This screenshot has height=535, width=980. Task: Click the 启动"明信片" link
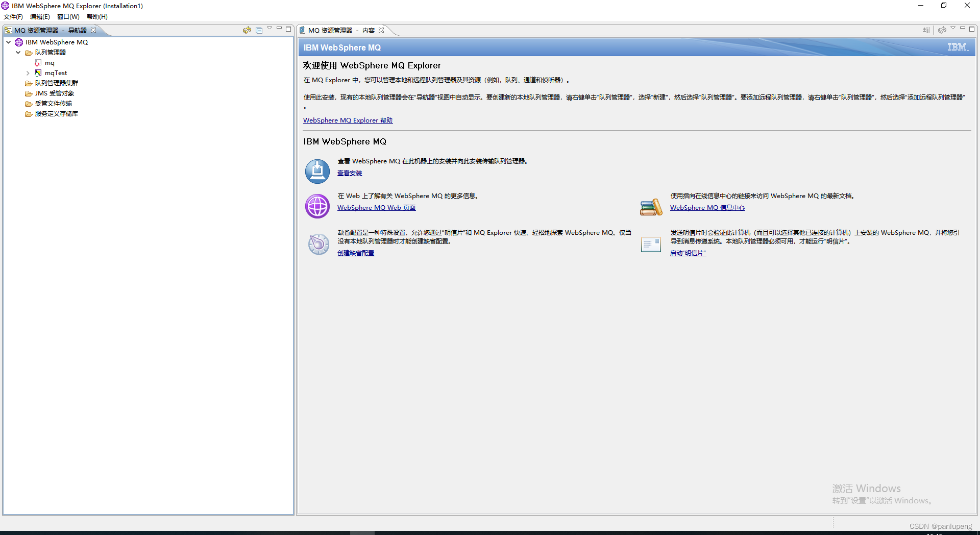pyautogui.click(x=688, y=253)
